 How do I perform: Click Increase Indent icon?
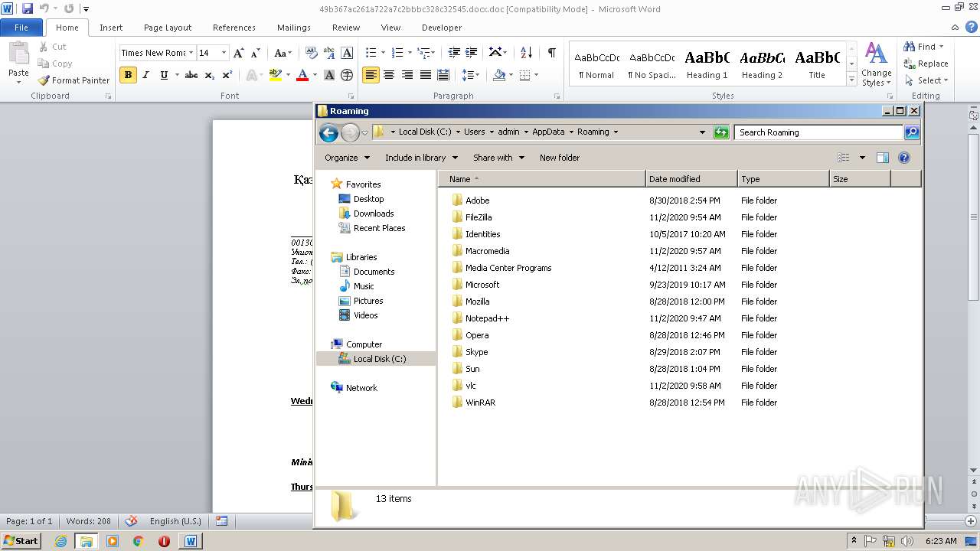[x=472, y=53]
